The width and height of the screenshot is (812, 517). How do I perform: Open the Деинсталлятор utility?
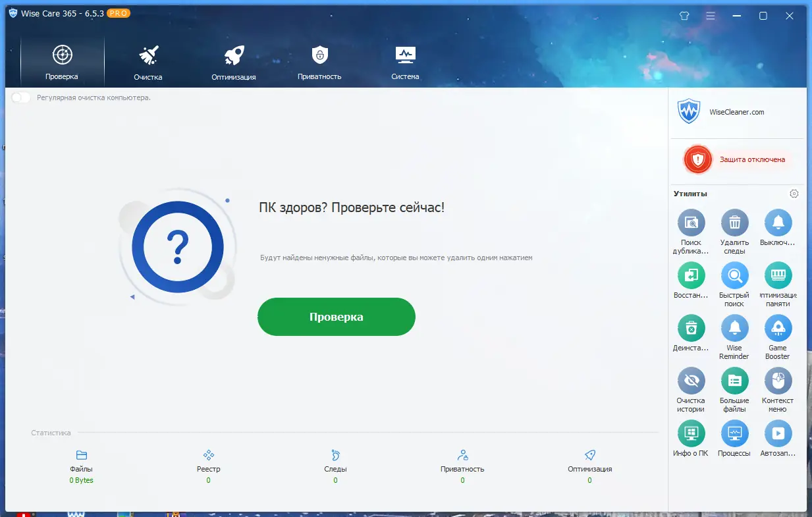[690, 328]
